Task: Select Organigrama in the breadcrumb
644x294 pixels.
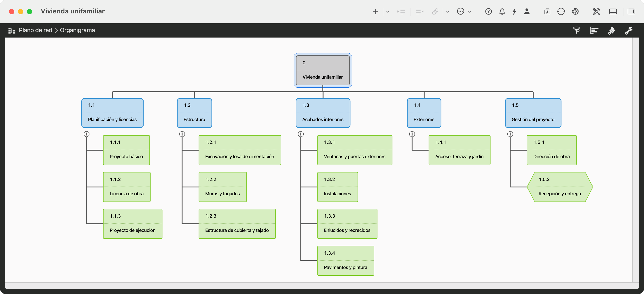Action: pyautogui.click(x=77, y=30)
